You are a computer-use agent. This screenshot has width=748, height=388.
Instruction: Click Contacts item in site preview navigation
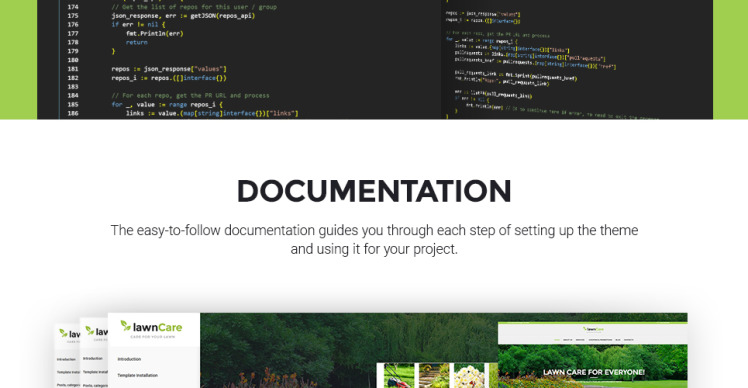tap(629, 340)
